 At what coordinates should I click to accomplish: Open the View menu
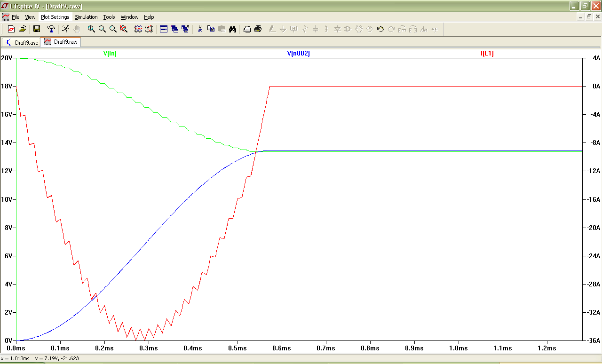pyautogui.click(x=30, y=17)
